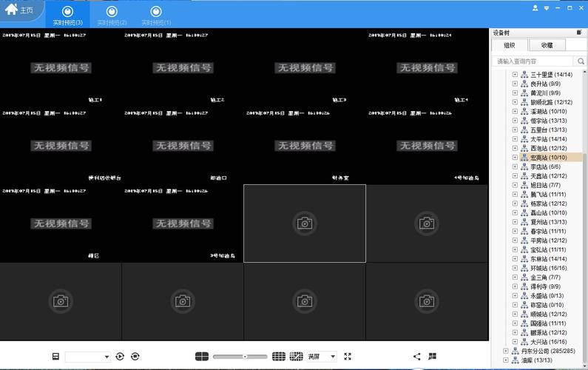588x370 pixels.
Task: Select 磊山站 (10/10) in the tree
Action: [548, 213]
